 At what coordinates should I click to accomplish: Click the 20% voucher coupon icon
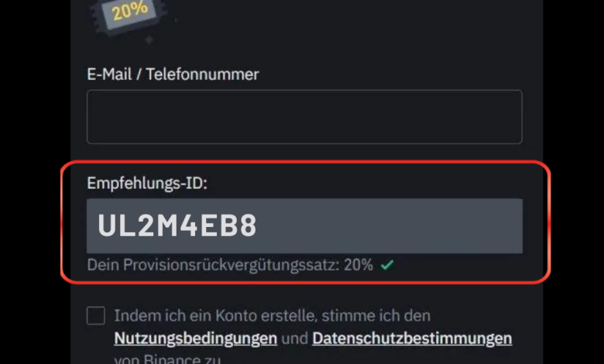(x=129, y=15)
